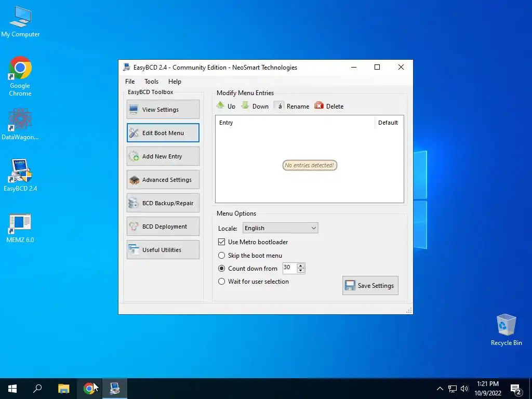Screen dimensions: 532x399
Task: Click the network tray icon
Action: (453, 389)
